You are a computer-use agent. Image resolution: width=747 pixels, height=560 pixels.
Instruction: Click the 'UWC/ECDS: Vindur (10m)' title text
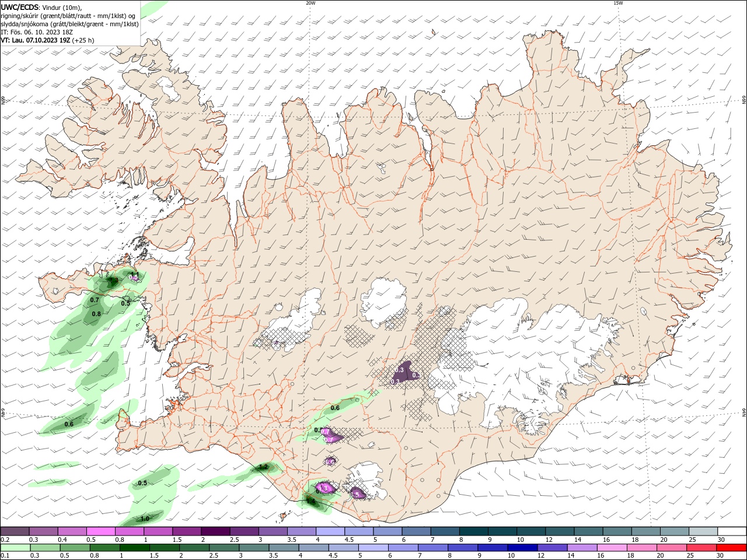(x=41, y=7)
